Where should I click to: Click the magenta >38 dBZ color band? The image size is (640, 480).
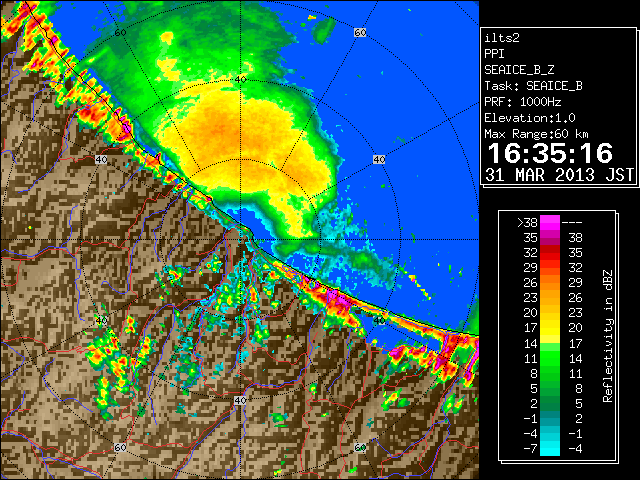[x=549, y=222]
